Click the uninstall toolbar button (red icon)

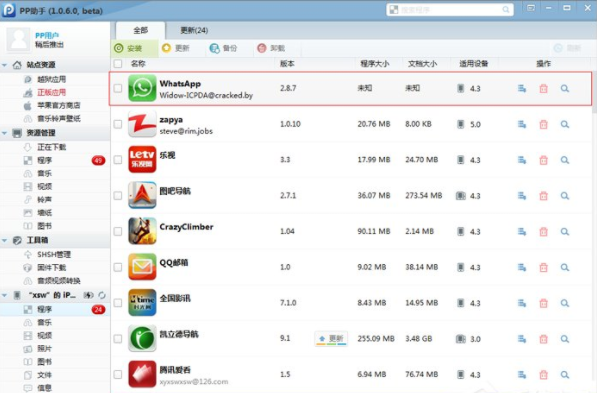tap(271, 48)
